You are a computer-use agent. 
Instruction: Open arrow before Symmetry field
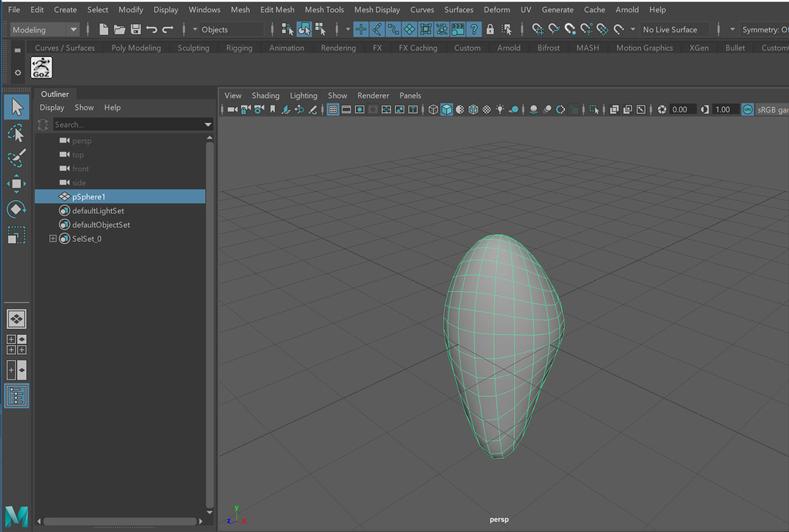tap(732, 30)
